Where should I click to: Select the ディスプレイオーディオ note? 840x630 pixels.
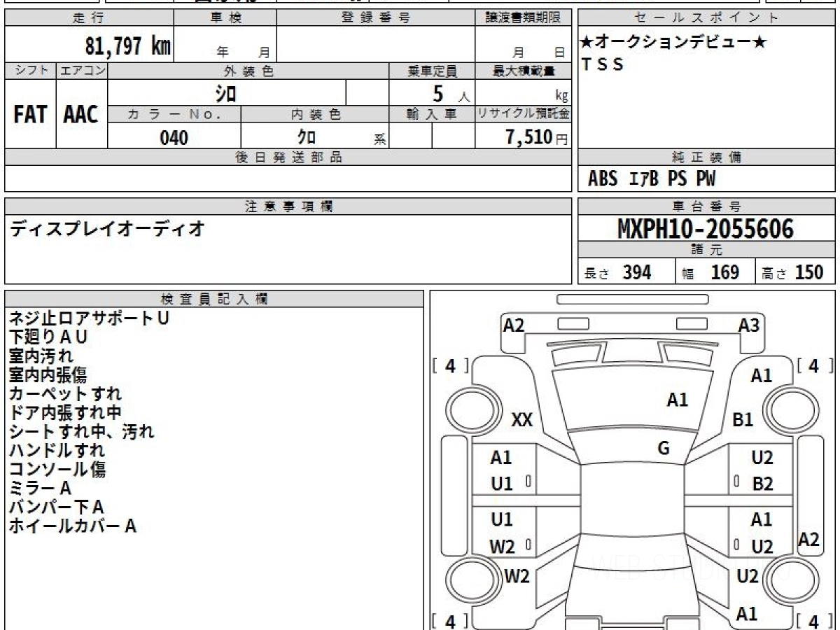107,228
